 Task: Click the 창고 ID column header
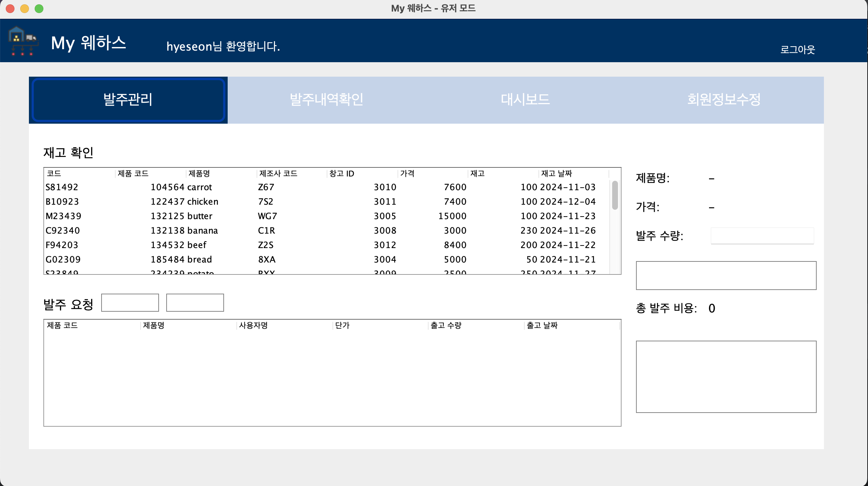362,174
